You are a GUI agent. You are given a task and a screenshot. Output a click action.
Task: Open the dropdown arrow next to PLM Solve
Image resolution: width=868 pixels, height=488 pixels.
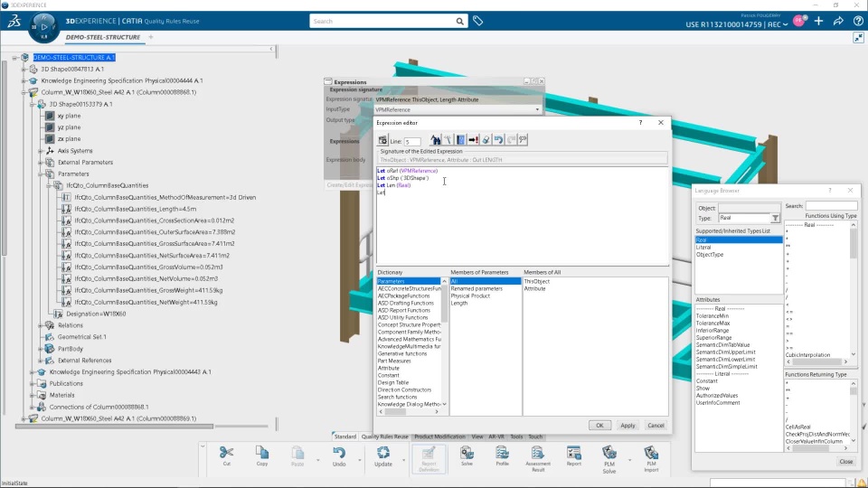coord(629,460)
